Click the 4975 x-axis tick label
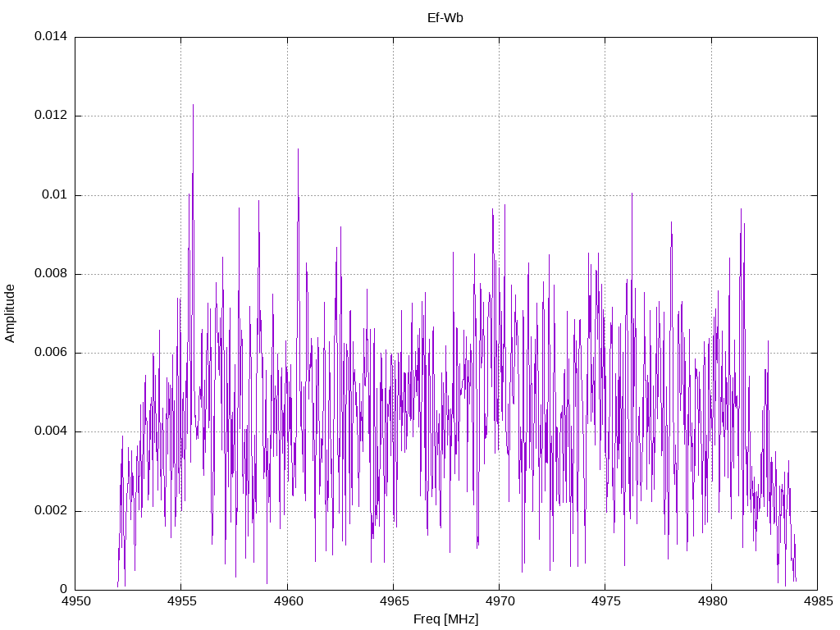 click(606, 601)
